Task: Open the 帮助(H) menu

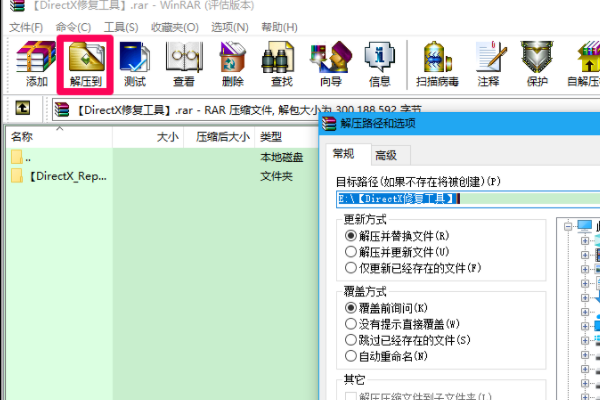Action: [279, 27]
